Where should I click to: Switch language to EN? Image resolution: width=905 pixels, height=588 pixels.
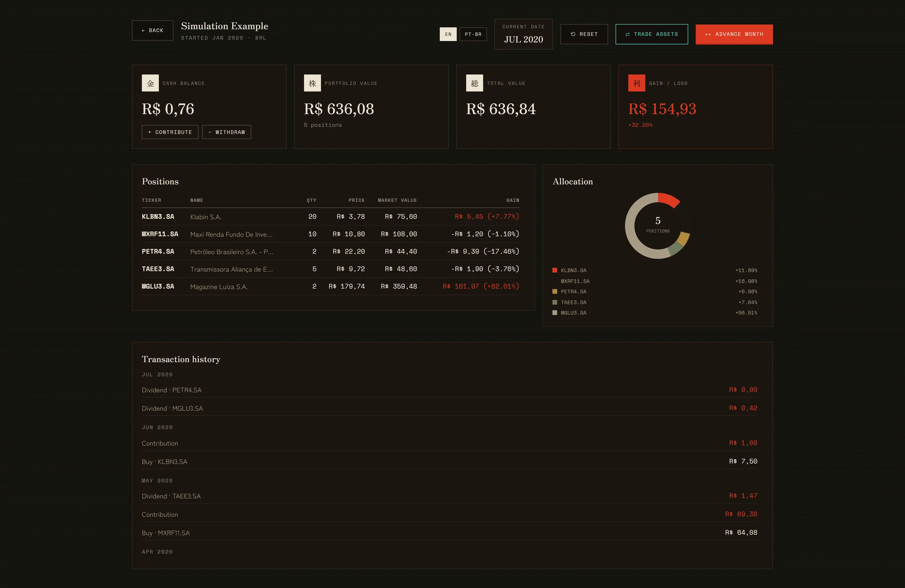(448, 34)
